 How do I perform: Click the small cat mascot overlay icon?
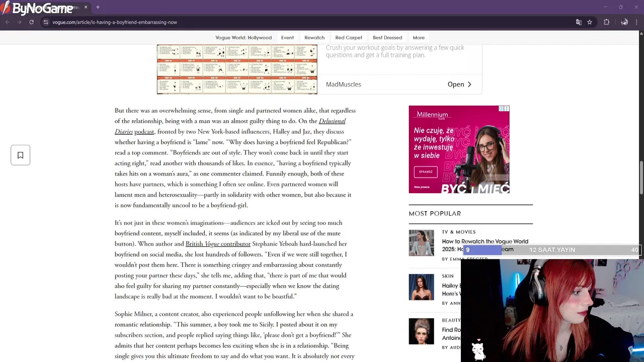(478, 350)
